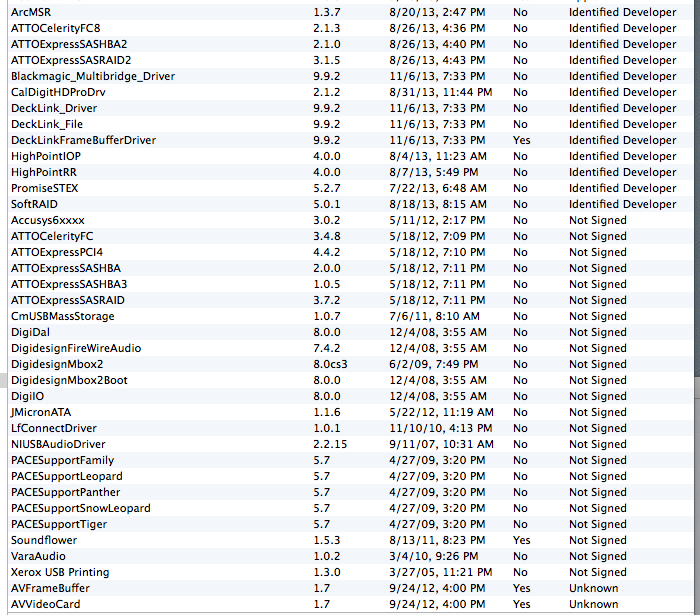The height and width of the screenshot is (615, 700).
Task: Select the DeckLink_Driver row
Action: click(x=350, y=108)
